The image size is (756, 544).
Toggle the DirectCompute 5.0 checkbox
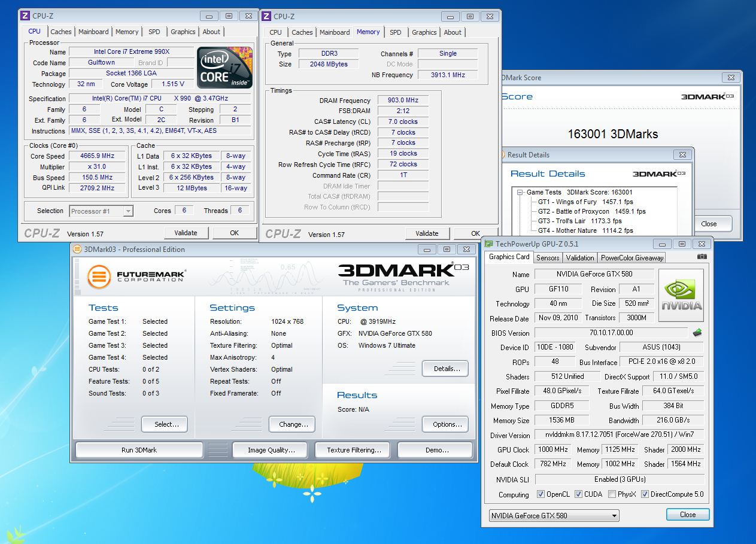tap(645, 494)
